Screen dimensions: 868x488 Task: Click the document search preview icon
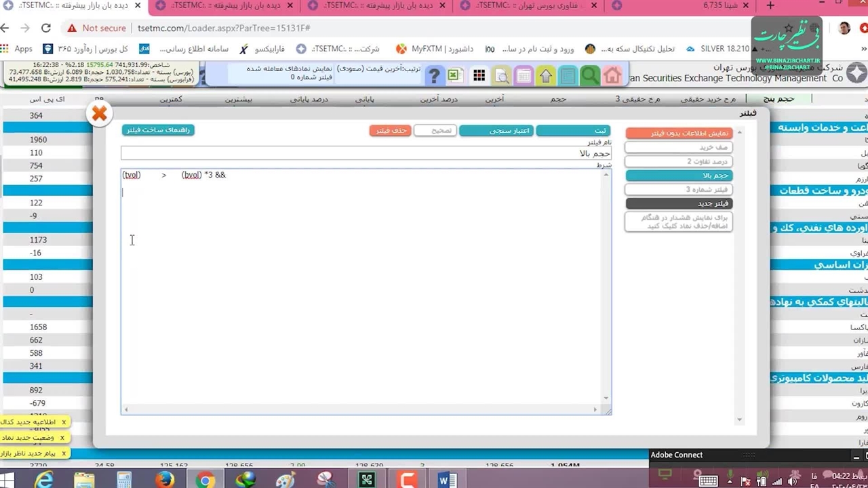point(502,75)
